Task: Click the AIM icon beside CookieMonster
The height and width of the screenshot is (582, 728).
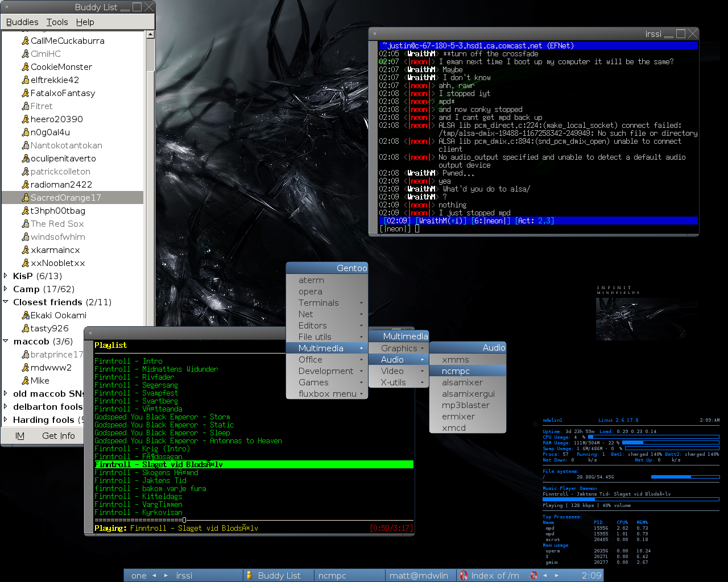Action: point(25,67)
